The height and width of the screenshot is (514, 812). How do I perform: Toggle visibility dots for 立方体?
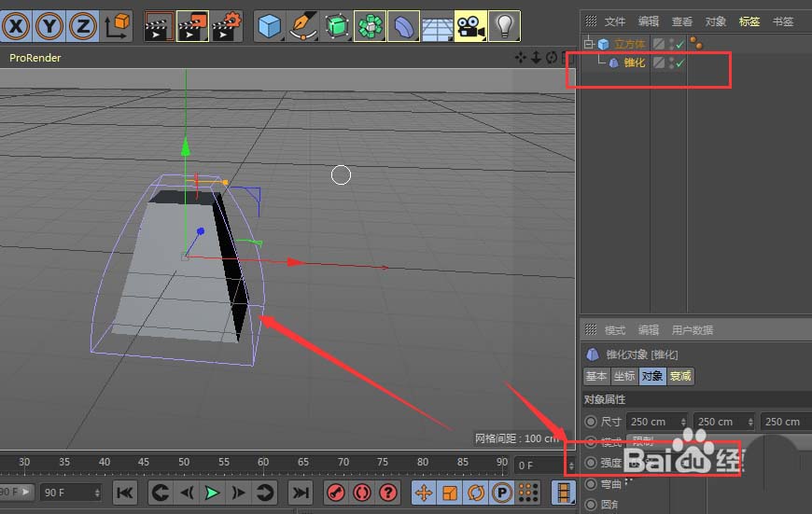pyautogui.click(x=672, y=45)
